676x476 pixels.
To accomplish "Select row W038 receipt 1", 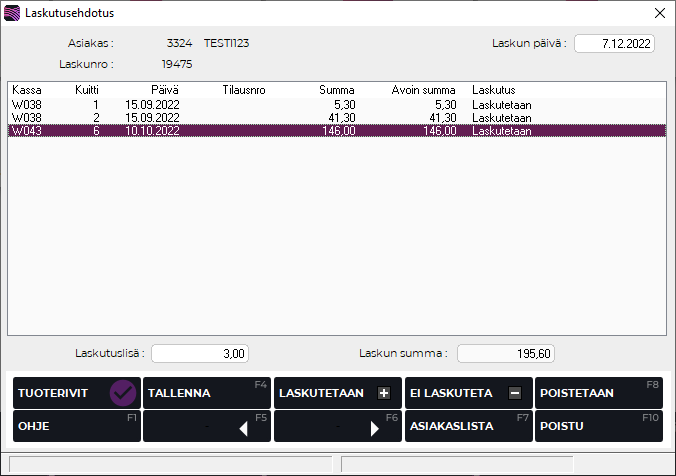I will click(200, 104).
